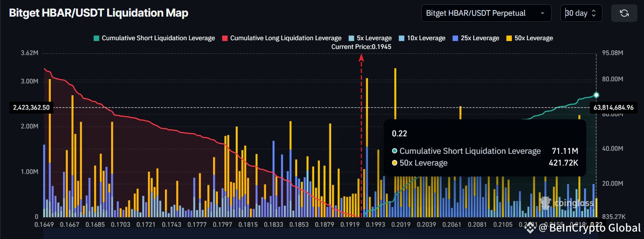Click the tooltip value 71.11M
This screenshot has width=644, height=239.
565,151
